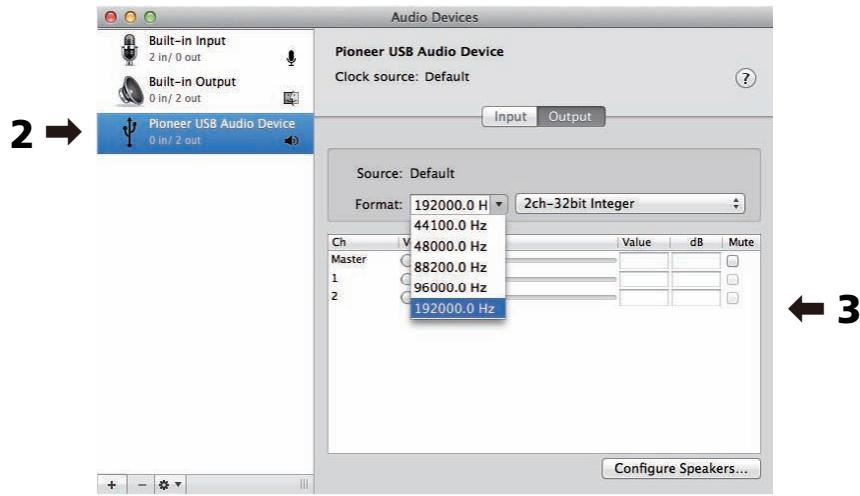Select the Built-in Input microphone device icon

pyautogui.click(x=129, y=49)
